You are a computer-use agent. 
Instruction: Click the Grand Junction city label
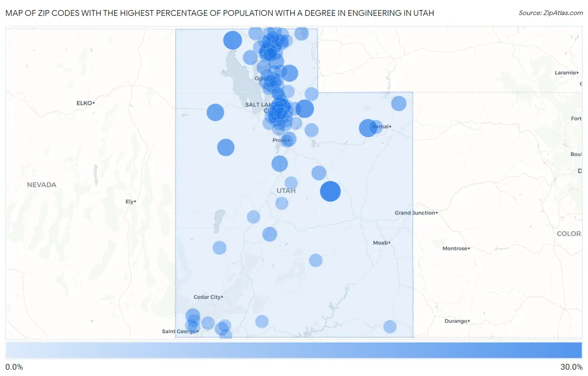[416, 213]
